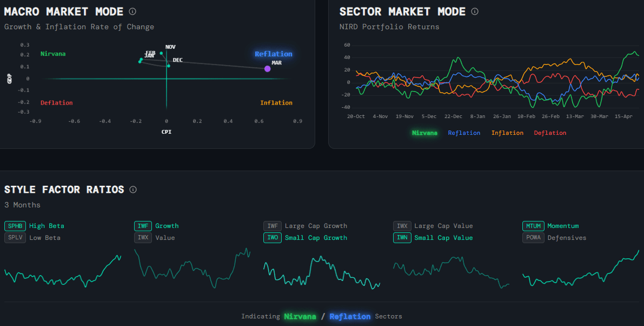Hide the Nirvana series in legend
Viewport: 644px width, 326px height.
(x=425, y=133)
